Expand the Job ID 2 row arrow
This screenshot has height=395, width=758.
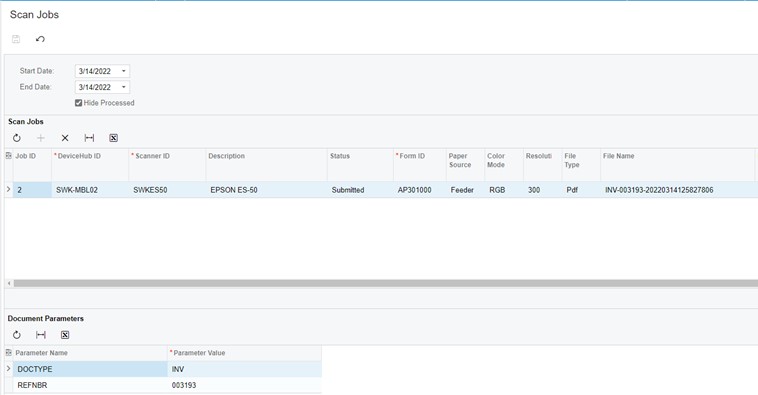pos(8,190)
